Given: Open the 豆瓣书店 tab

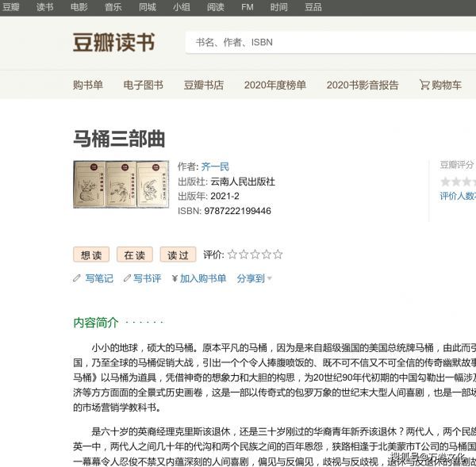Looking at the screenshot, I should (x=204, y=85).
